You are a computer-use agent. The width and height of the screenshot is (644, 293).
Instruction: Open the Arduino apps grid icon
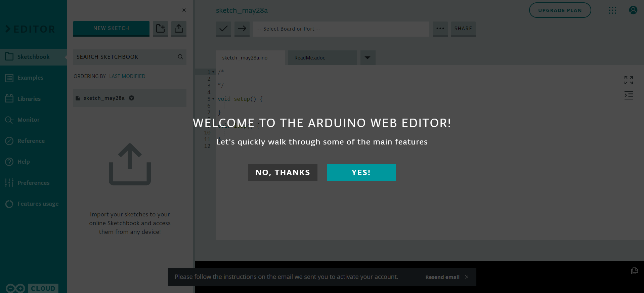coord(612,10)
